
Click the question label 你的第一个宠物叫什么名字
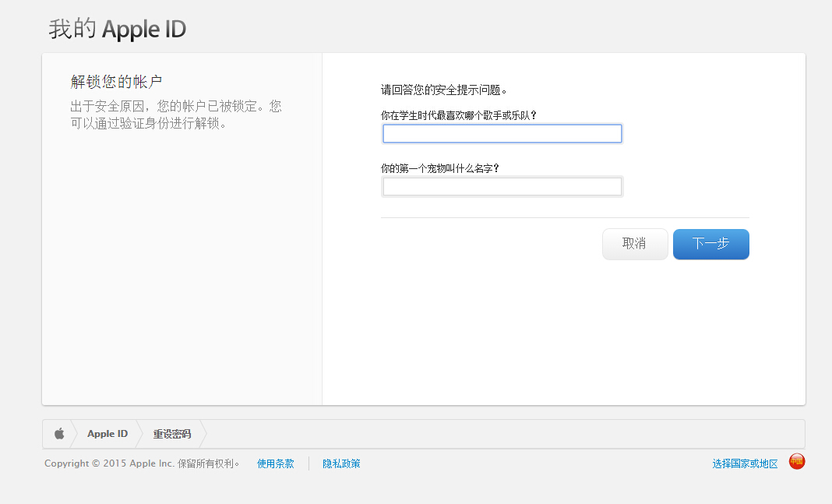pyautogui.click(x=440, y=168)
